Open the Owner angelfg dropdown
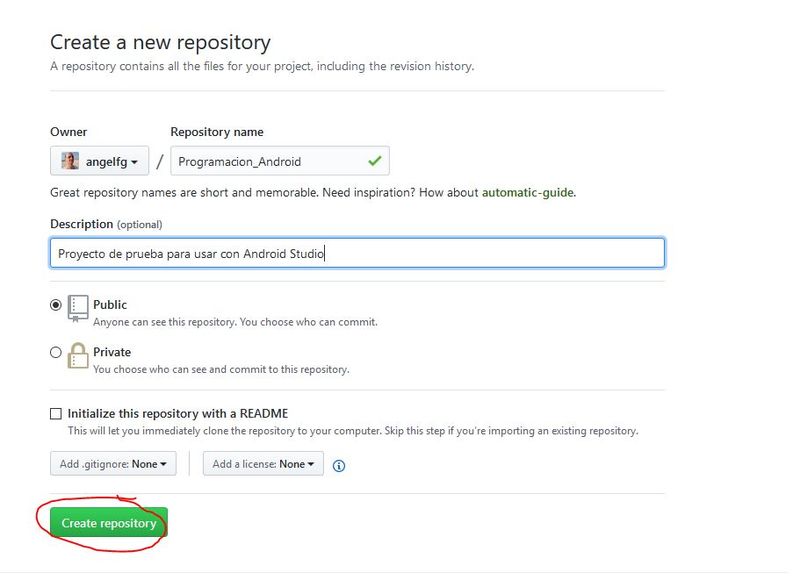The height and width of the screenshot is (580, 800). click(x=99, y=161)
